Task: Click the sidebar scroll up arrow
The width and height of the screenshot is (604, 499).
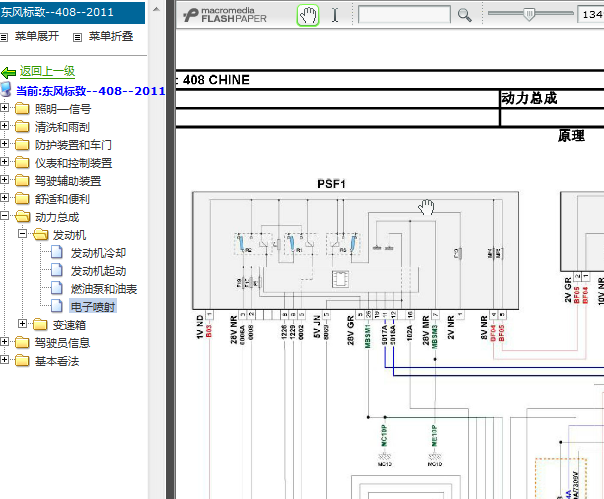Action: coord(156,9)
